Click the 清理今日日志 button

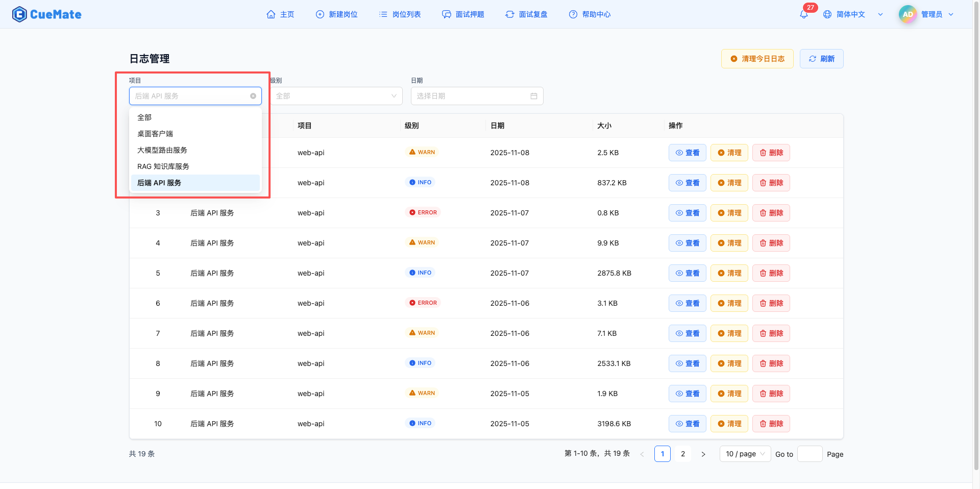point(757,58)
